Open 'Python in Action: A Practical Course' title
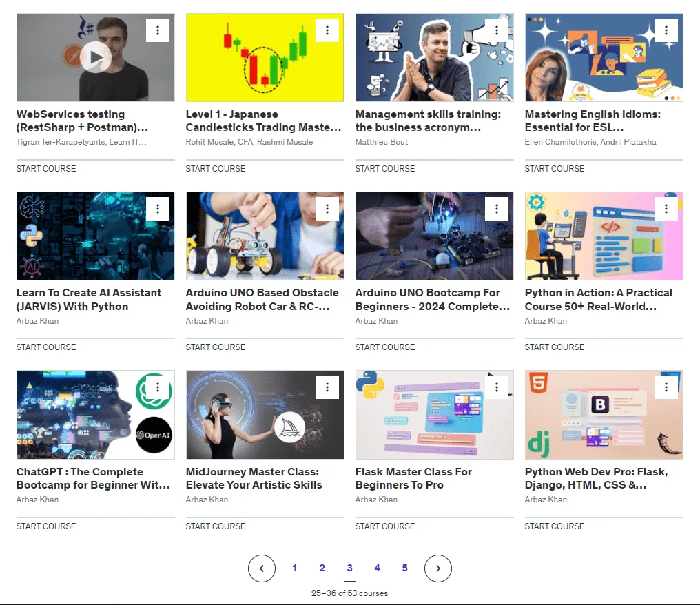700x605 pixels. [x=599, y=299]
